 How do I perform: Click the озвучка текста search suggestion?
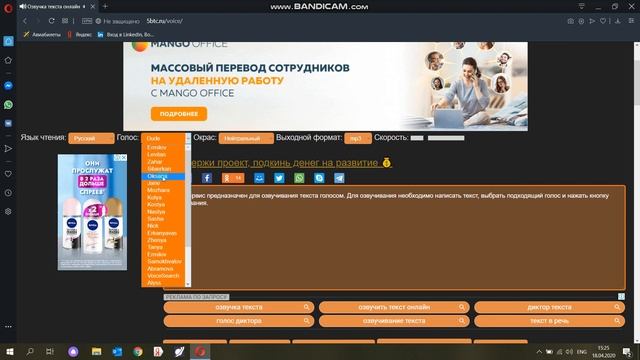click(x=239, y=307)
